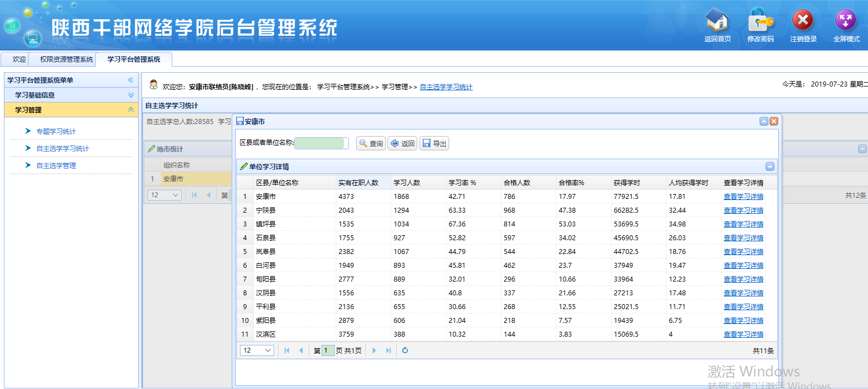Go to first page in dialog pager
This screenshot has width=868, height=389.
coord(287,350)
